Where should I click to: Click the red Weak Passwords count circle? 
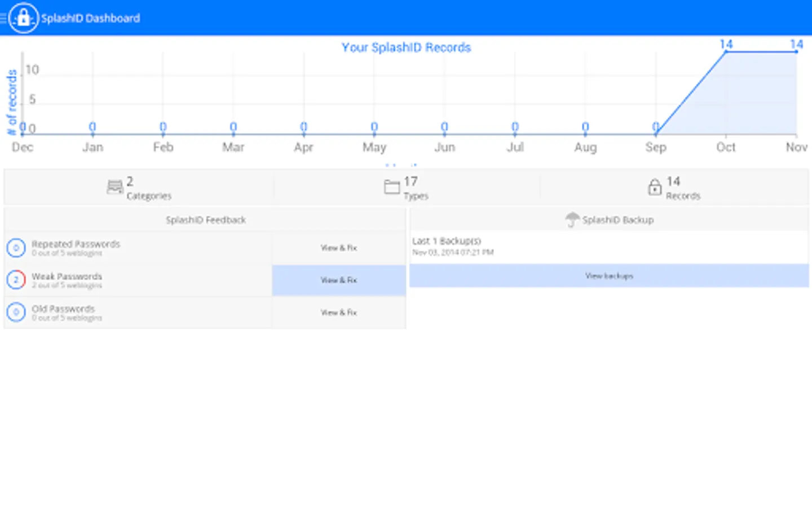click(x=16, y=280)
